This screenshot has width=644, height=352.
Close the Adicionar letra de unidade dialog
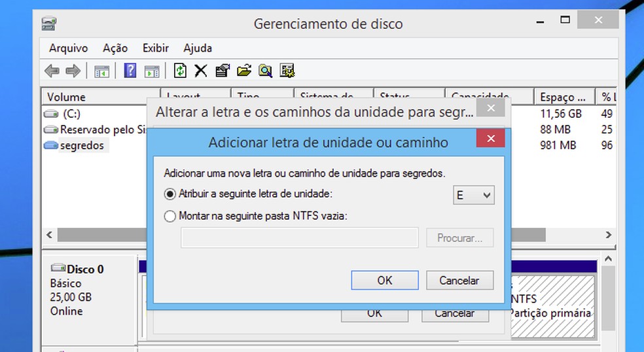point(490,139)
